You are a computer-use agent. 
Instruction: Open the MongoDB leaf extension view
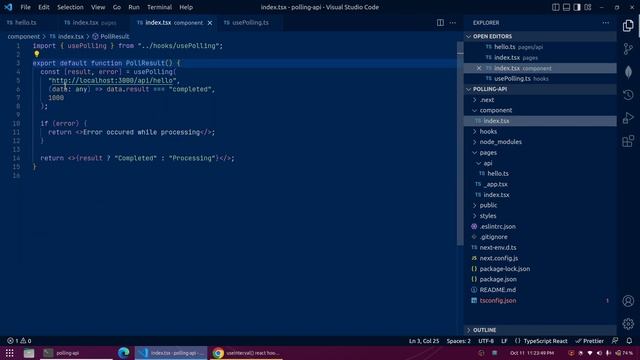pyautogui.click(x=628, y=72)
